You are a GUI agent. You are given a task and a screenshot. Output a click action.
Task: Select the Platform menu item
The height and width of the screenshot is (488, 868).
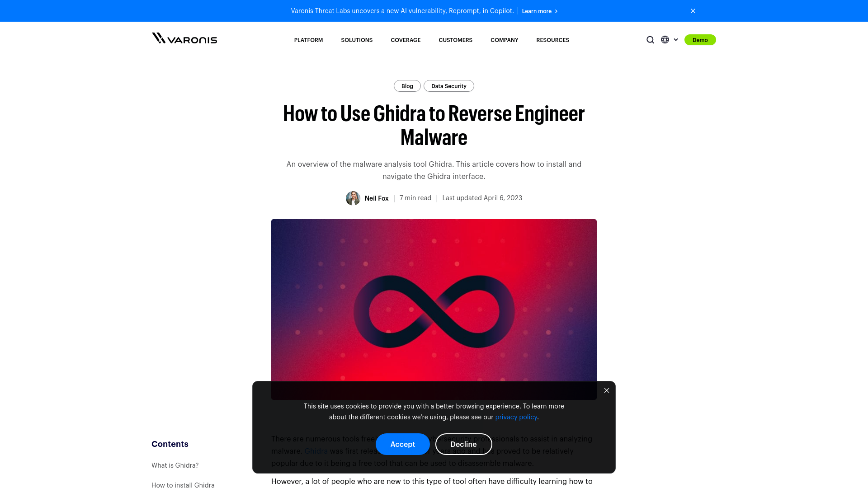pyautogui.click(x=308, y=40)
